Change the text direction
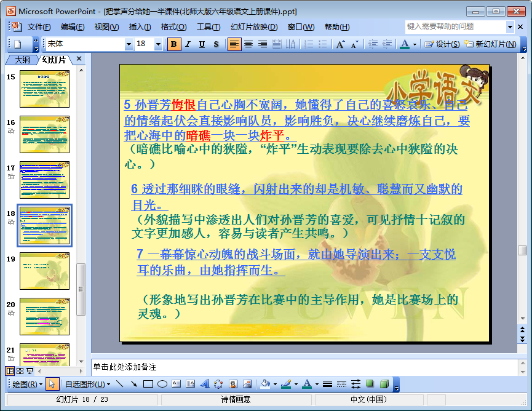 [291, 44]
